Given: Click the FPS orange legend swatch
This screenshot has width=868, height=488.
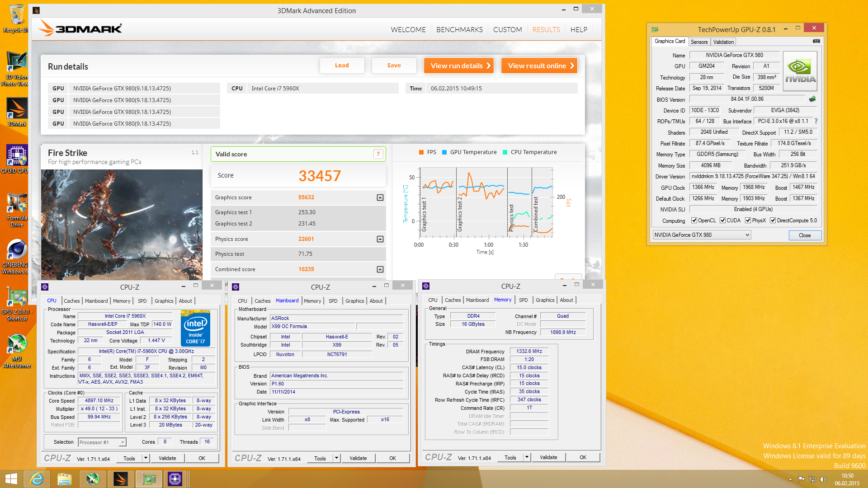Looking at the screenshot, I should (421, 152).
